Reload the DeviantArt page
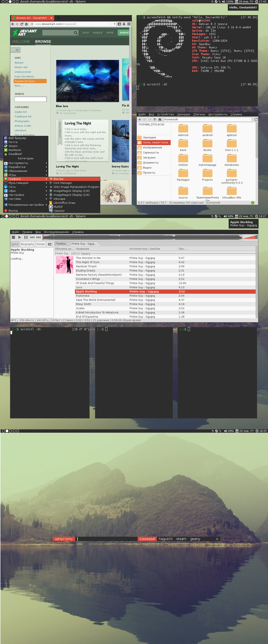This screenshot has height=644, width=268. [22, 24]
